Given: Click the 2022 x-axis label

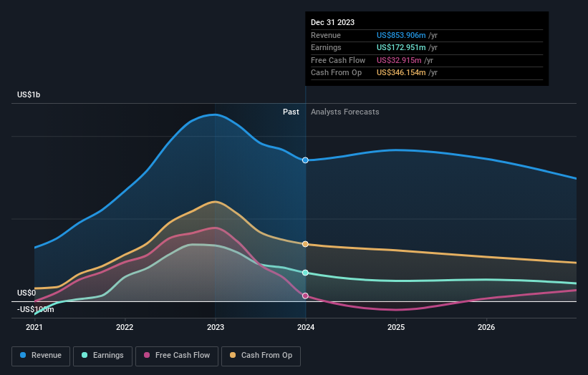Looking at the screenshot, I should [125, 328].
